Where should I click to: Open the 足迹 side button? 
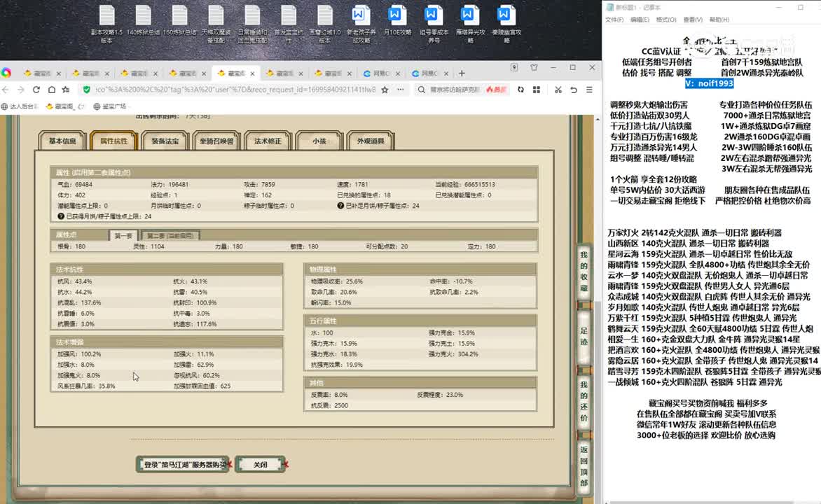[584, 336]
